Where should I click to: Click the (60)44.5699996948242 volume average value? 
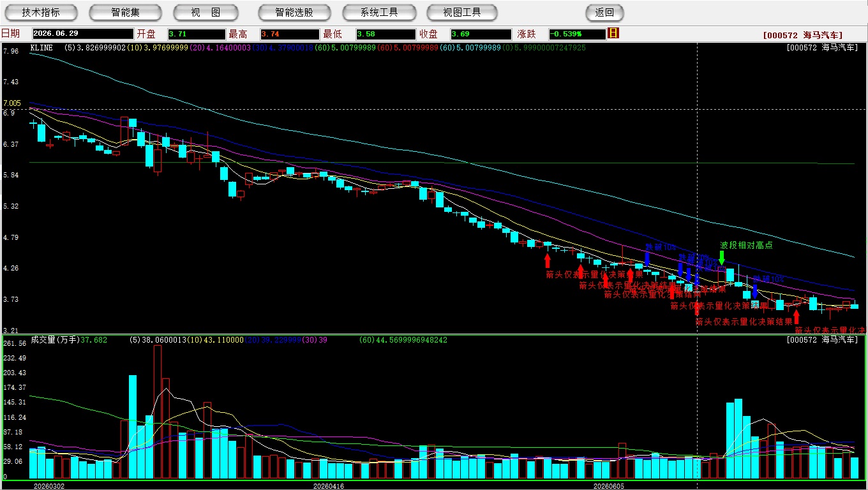(403, 340)
